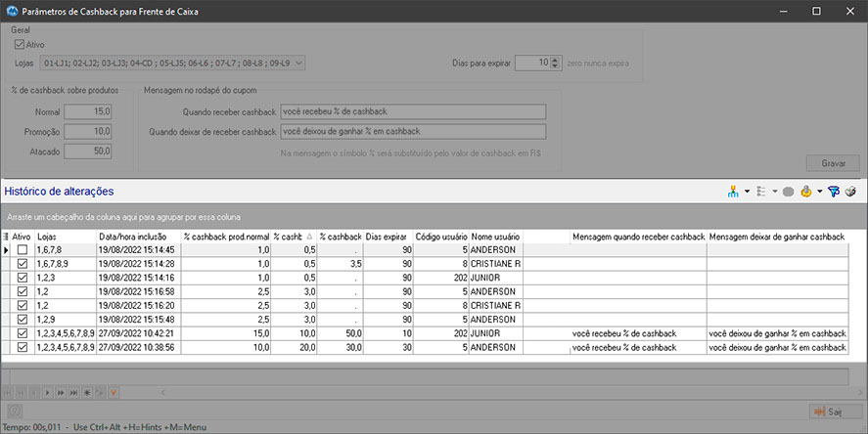Click the Atacado cashback percentage field
This screenshot has height=434, width=868.
pyautogui.click(x=88, y=152)
